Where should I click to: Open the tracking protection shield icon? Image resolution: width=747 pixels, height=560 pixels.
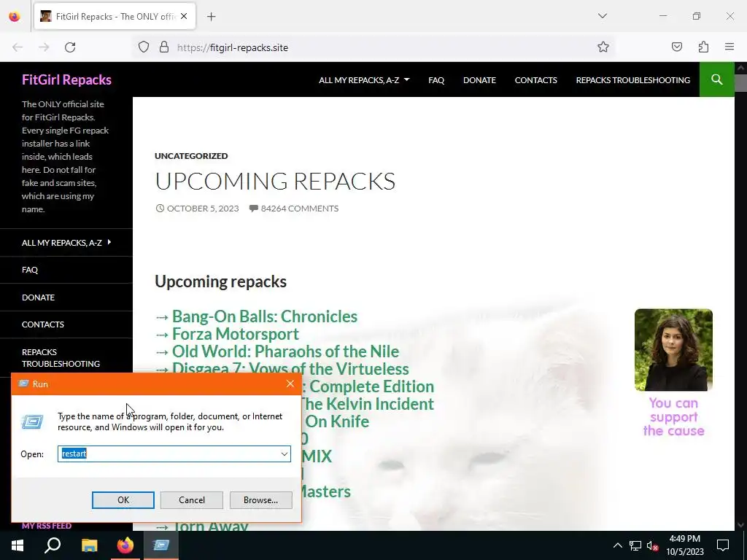click(x=144, y=47)
